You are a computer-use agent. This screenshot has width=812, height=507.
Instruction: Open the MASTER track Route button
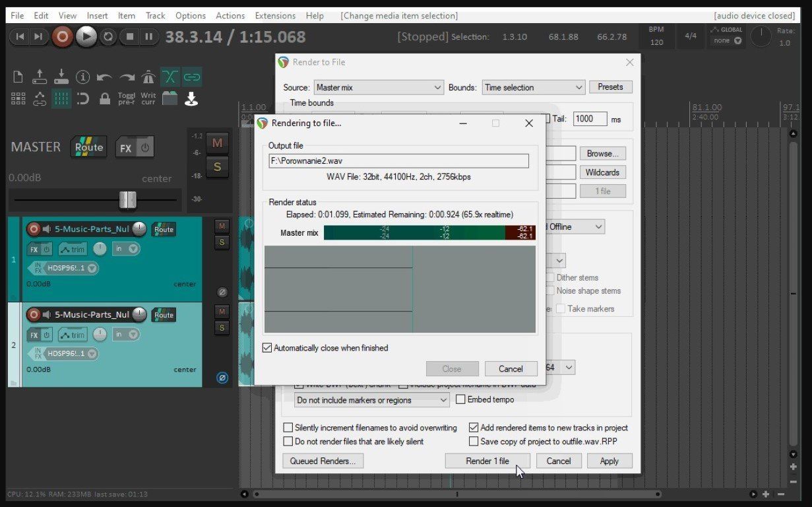coord(88,147)
